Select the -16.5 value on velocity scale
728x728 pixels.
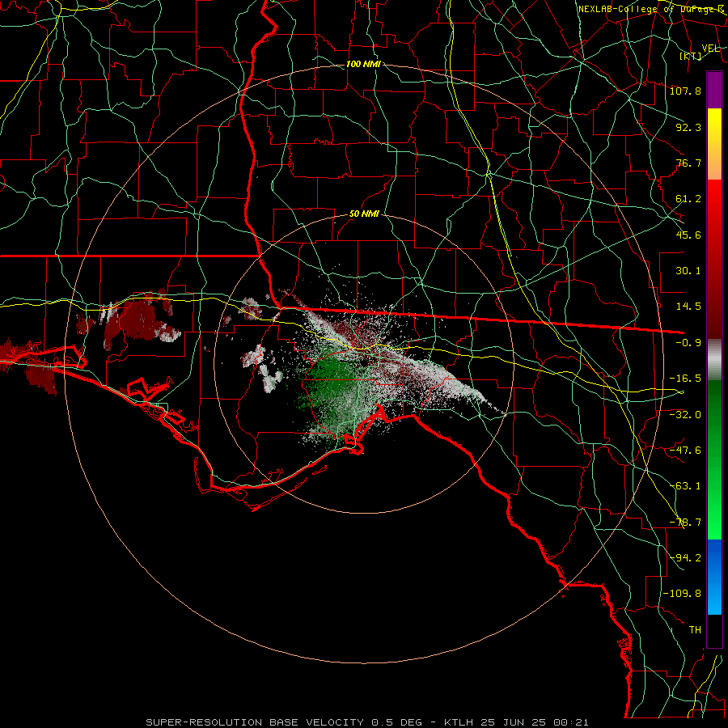point(685,379)
